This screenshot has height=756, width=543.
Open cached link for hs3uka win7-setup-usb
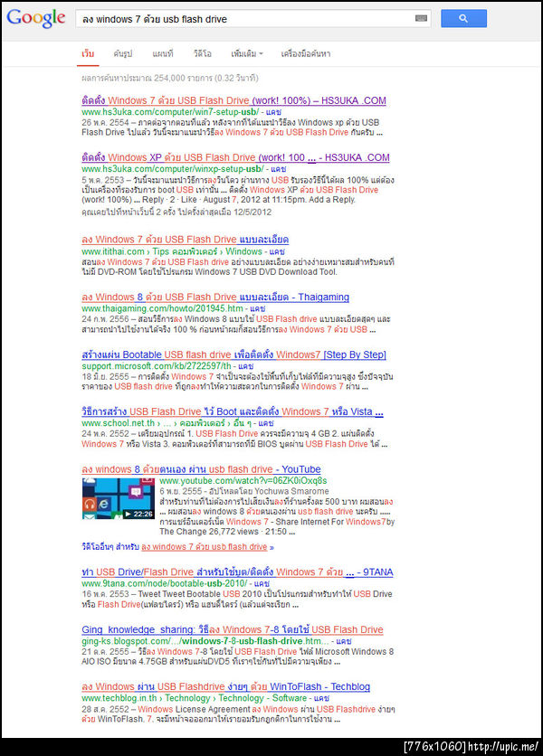(x=273, y=112)
